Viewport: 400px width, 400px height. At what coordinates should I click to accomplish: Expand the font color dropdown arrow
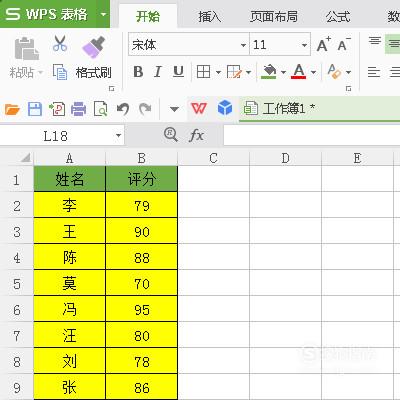pyautogui.click(x=313, y=72)
